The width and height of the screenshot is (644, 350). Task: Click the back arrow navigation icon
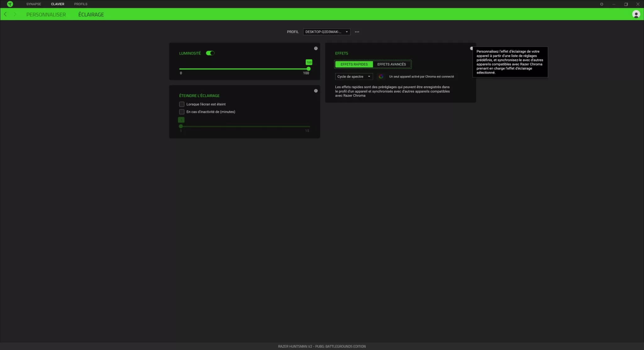(x=5, y=14)
